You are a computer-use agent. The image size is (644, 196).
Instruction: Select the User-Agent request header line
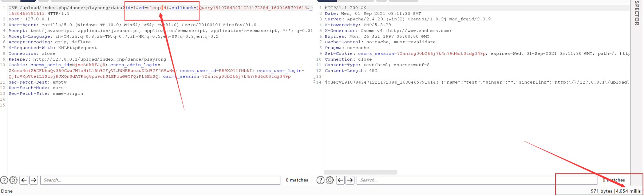pyautogui.click(x=133, y=25)
